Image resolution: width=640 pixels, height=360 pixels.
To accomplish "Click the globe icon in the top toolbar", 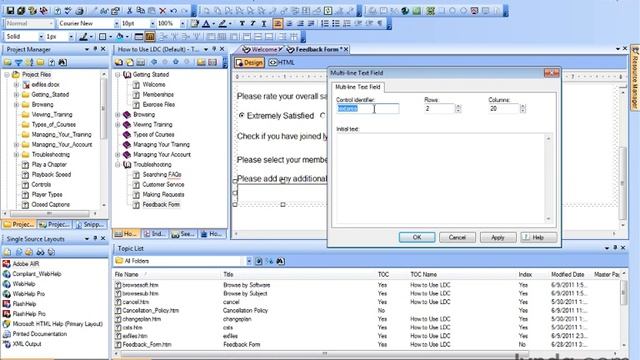I will pos(405,11).
